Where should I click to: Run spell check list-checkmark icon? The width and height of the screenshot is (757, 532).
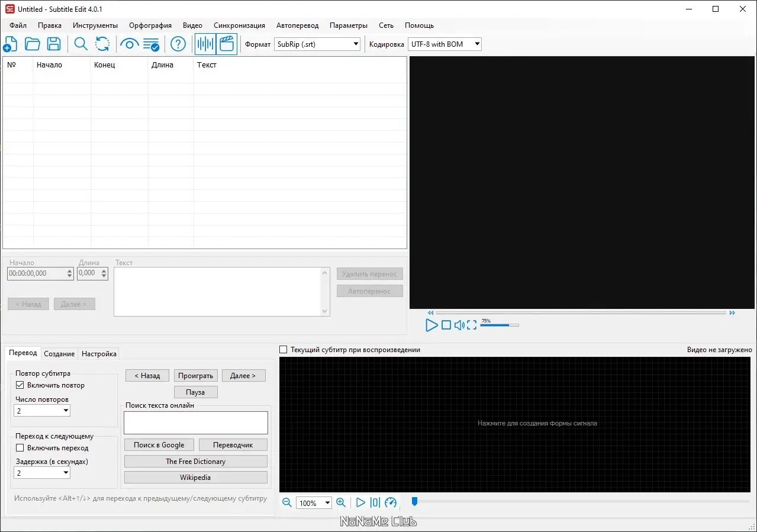(152, 44)
